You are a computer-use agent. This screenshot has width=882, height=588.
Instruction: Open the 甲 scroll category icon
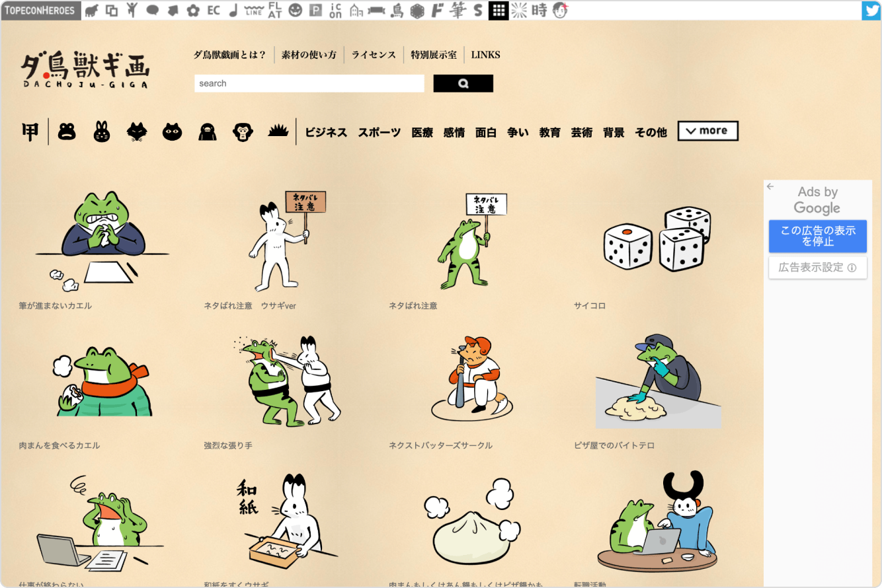tap(30, 131)
